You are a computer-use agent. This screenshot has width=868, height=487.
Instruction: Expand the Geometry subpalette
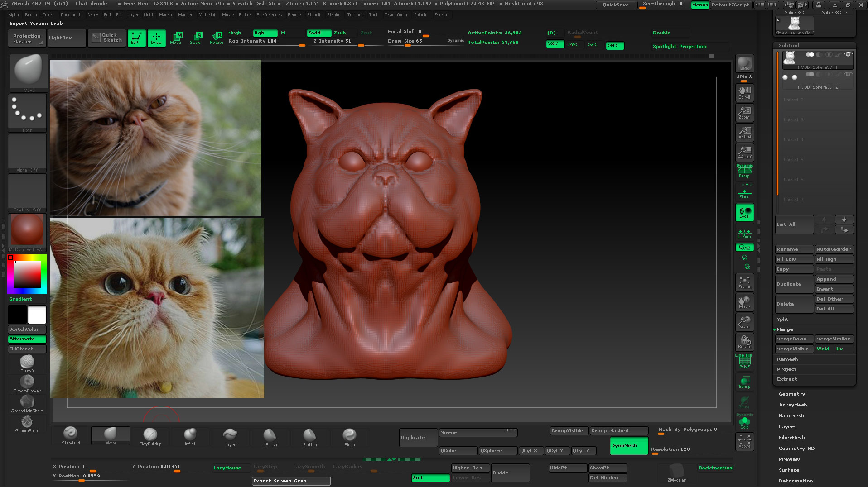[x=792, y=394]
